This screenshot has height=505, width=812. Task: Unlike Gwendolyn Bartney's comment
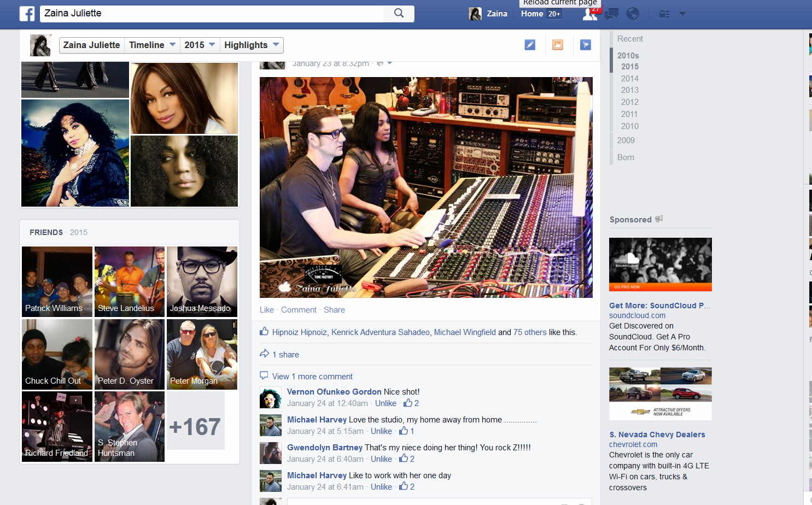click(381, 459)
